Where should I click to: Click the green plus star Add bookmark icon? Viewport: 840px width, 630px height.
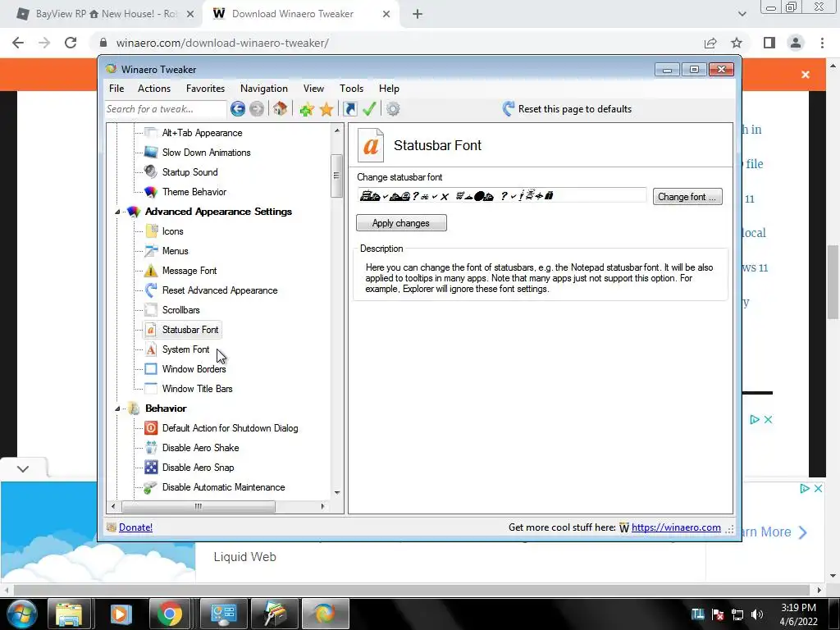tap(307, 109)
